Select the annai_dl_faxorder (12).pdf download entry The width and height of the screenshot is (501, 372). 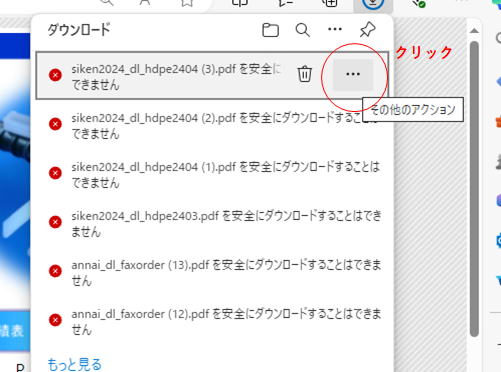tap(212, 321)
